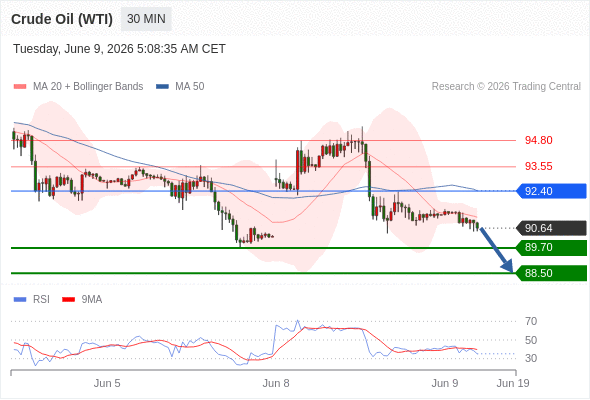
Task: Click the RSI 30 axis label
Action: pos(531,358)
